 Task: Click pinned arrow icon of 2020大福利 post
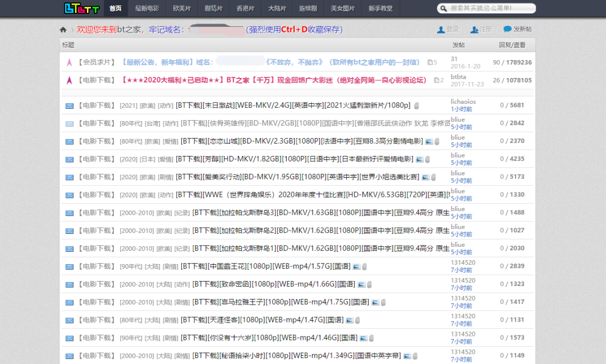pos(70,80)
